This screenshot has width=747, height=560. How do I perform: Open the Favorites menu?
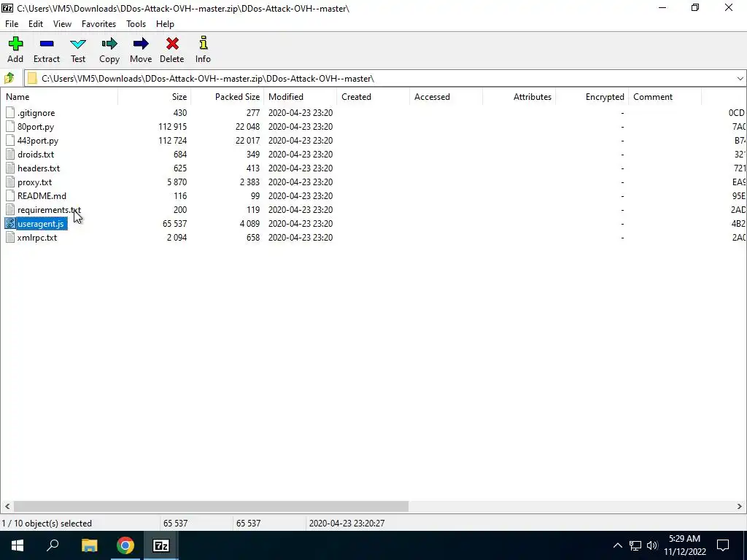pos(98,24)
